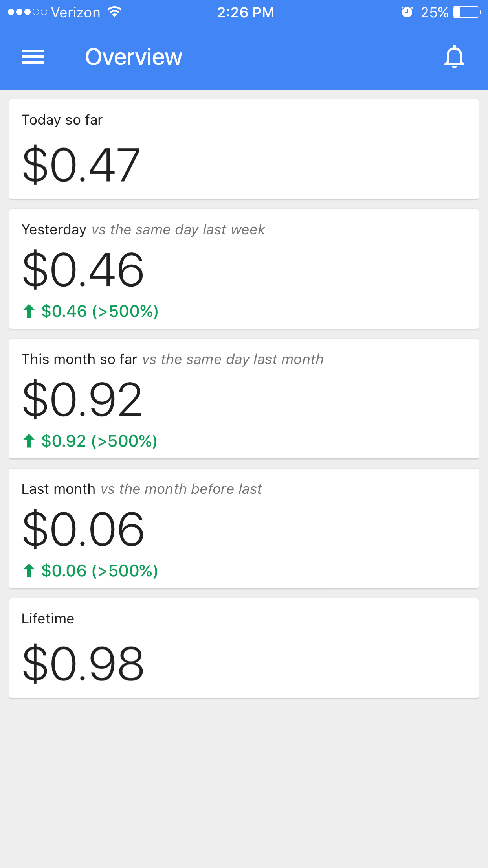The width and height of the screenshot is (488, 868).
Task: Tap the Wi-Fi status icon
Action: [114, 12]
